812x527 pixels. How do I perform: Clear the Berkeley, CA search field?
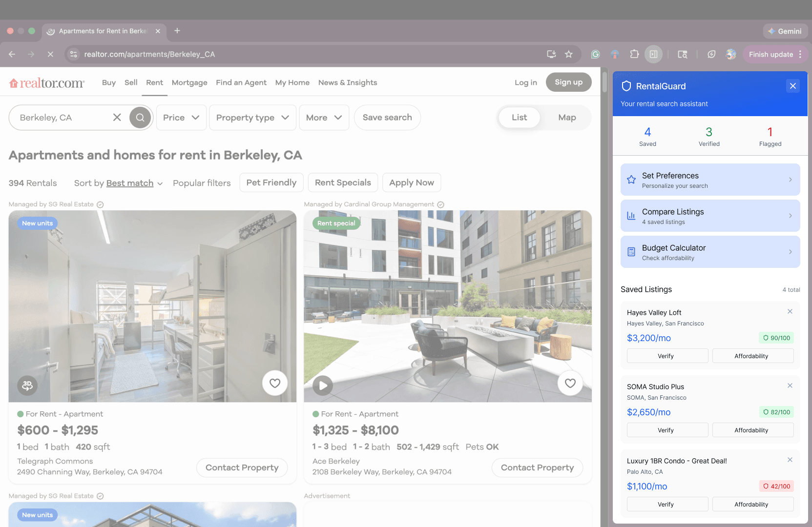117,118
